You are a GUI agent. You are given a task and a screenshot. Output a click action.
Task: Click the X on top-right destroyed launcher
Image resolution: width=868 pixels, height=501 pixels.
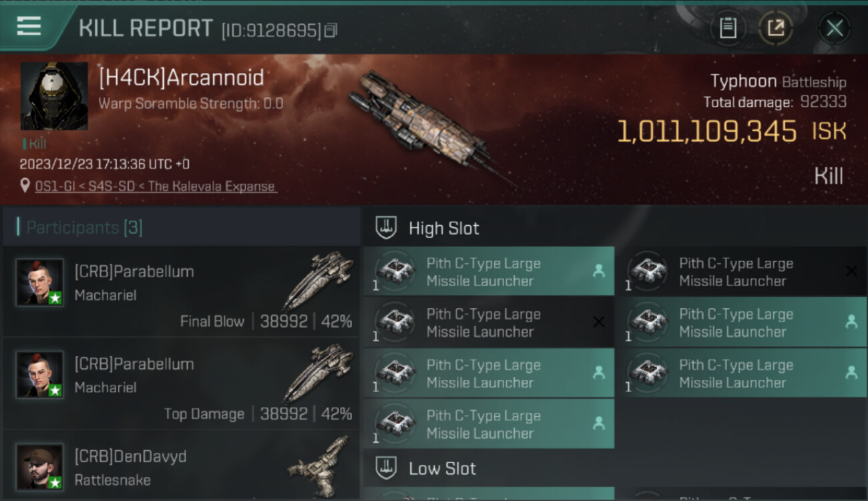pos(851,271)
